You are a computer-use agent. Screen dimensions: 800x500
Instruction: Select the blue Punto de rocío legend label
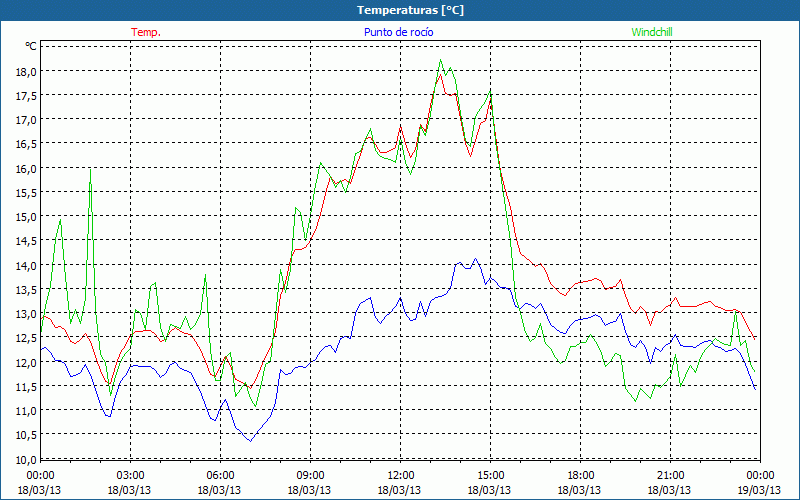point(398,32)
